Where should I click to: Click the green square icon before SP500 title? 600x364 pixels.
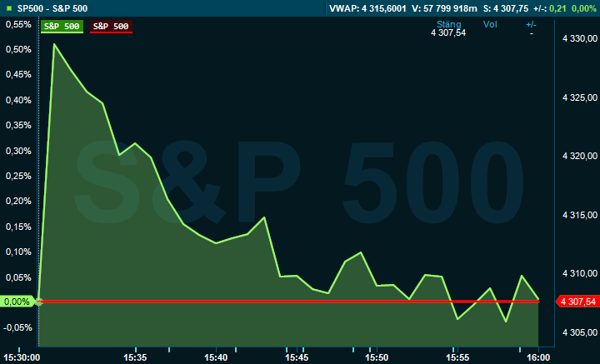pos(9,8)
